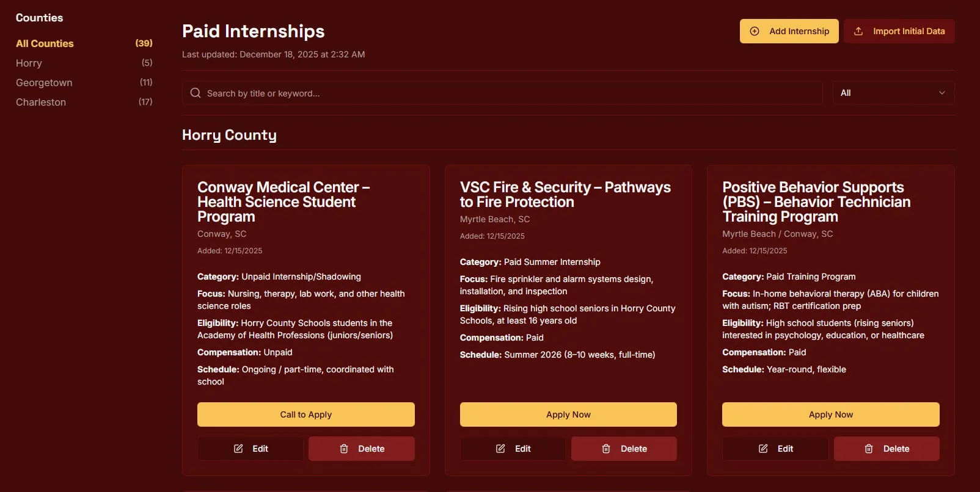
Task: Click the upload icon on Import Initial Data
Action: pos(858,31)
